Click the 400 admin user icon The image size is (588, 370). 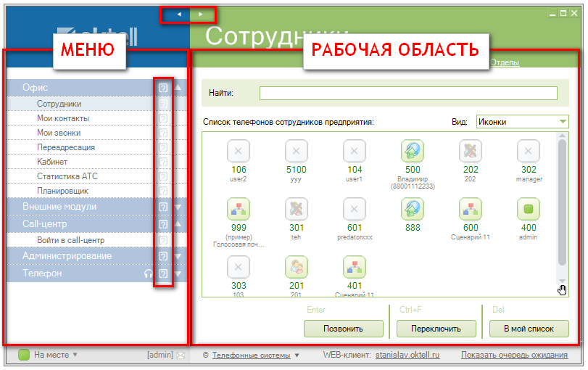[x=528, y=209]
